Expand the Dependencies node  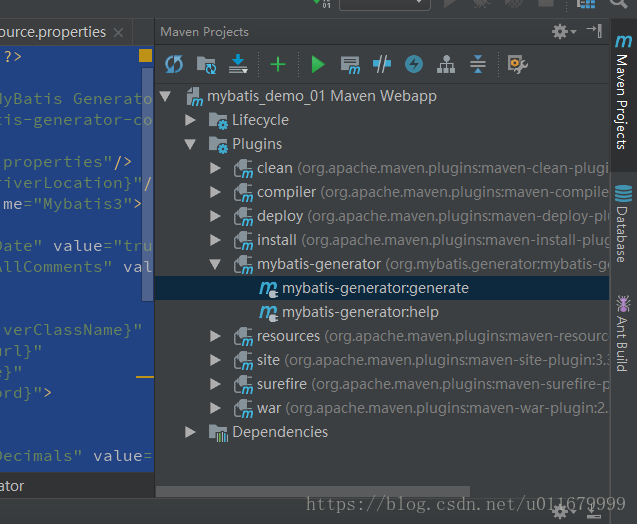[190, 432]
